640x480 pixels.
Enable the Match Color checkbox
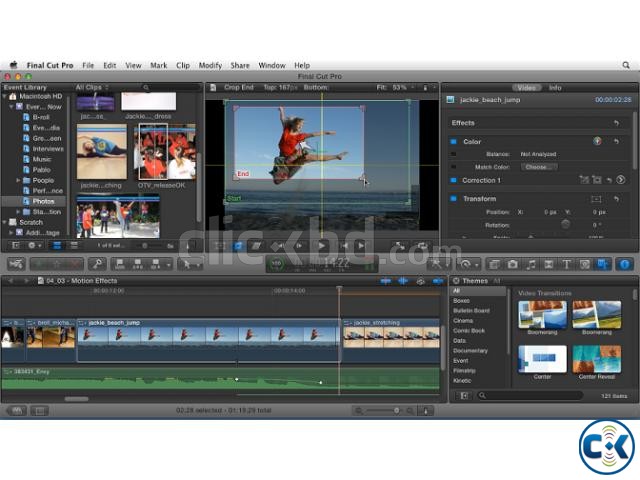click(453, 167)
